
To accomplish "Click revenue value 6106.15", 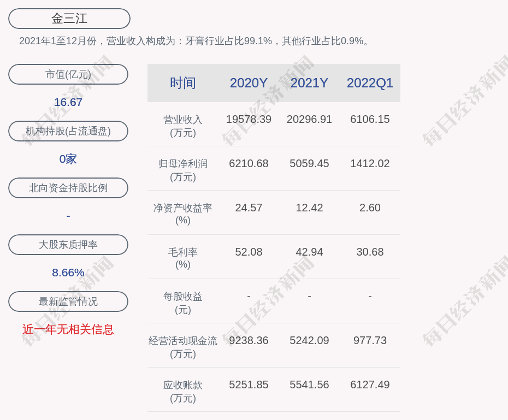I will pyautogui.click(x=370, y=119).
